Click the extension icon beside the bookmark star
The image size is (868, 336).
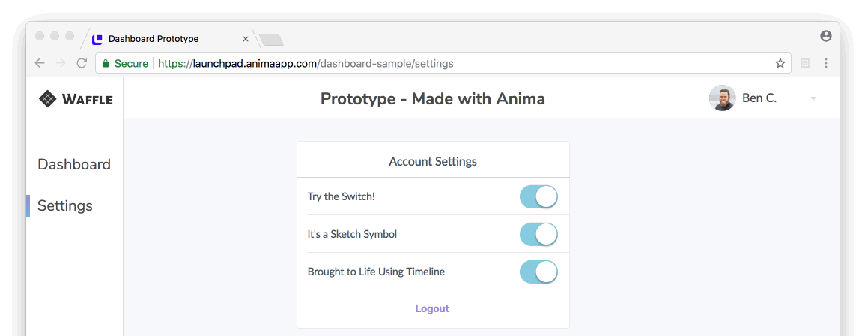[805, 64]
